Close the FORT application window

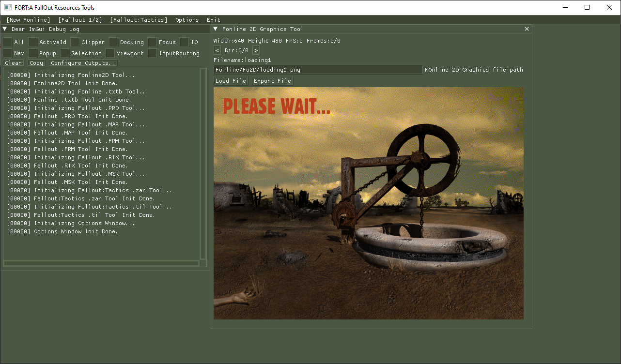tap(609, 7)
